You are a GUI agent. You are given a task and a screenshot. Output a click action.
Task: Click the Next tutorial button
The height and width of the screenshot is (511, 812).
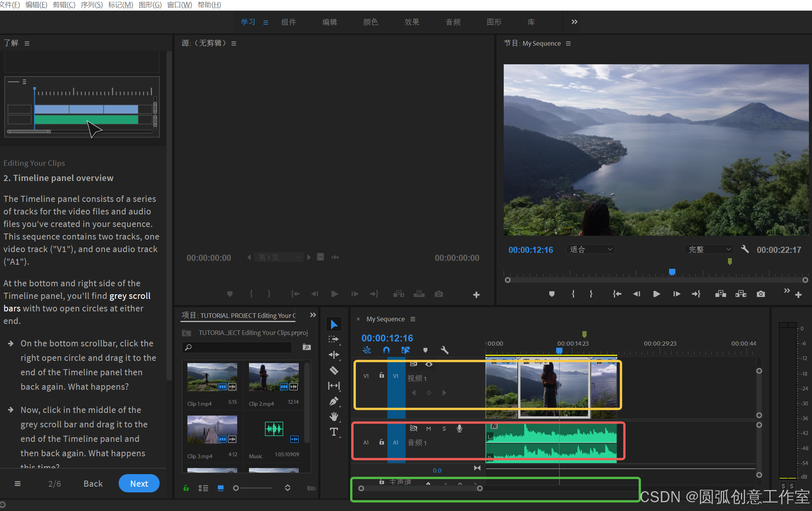139,483
